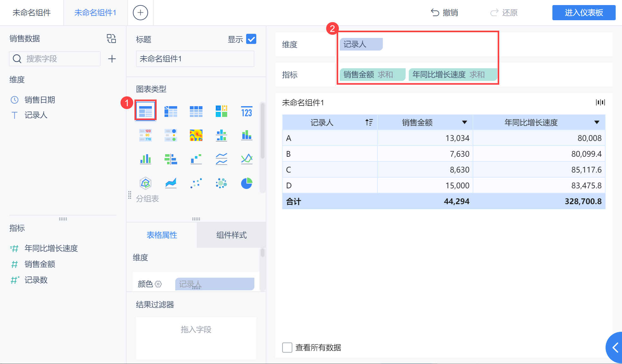Pick the heat map chart icon
The image size is (622, 364).
tap(196, 135)
